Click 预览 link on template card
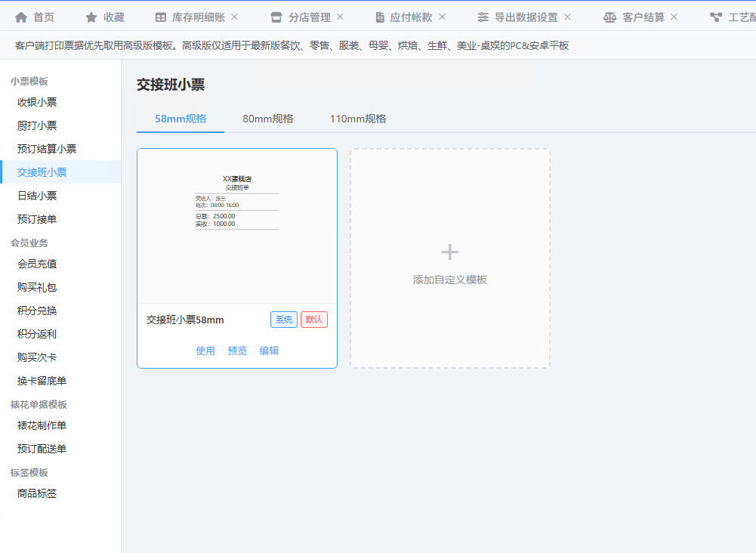Screen dimensions: 756x553 point(236,351)
